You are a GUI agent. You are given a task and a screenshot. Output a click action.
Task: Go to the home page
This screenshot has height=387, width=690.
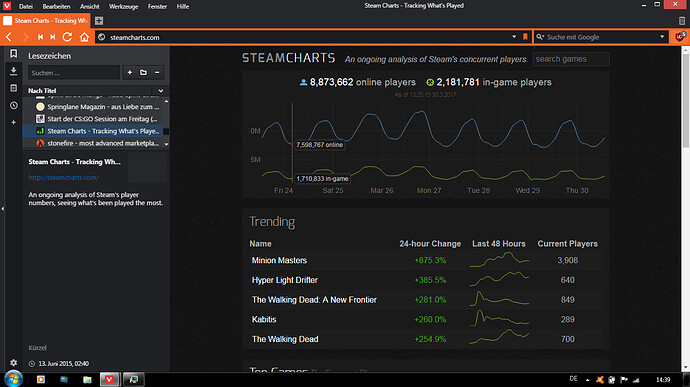pyautogui.click(x=84, y=37)
